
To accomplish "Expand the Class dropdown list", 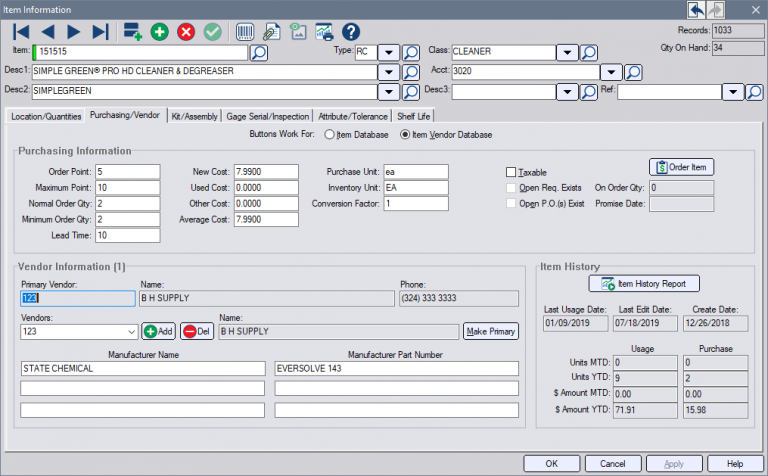I will [x=566, y=52].
